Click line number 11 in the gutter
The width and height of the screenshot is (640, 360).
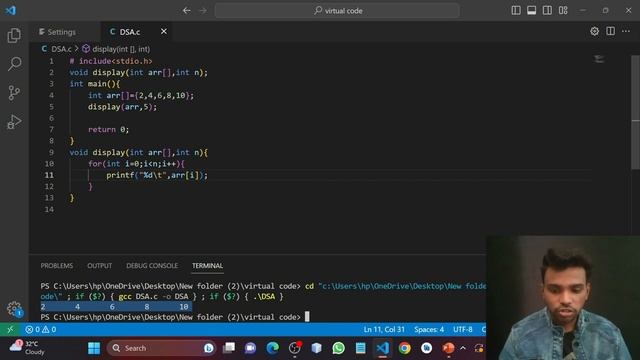[49, 175]
